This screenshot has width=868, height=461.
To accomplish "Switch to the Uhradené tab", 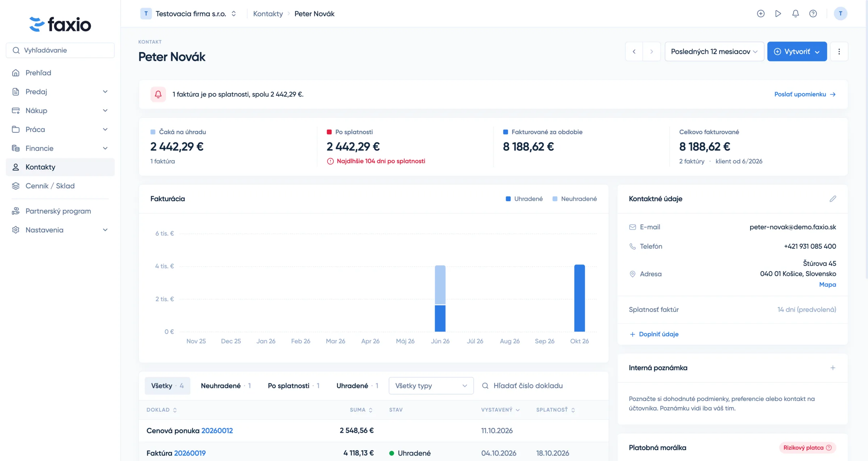I will (357, 386).
